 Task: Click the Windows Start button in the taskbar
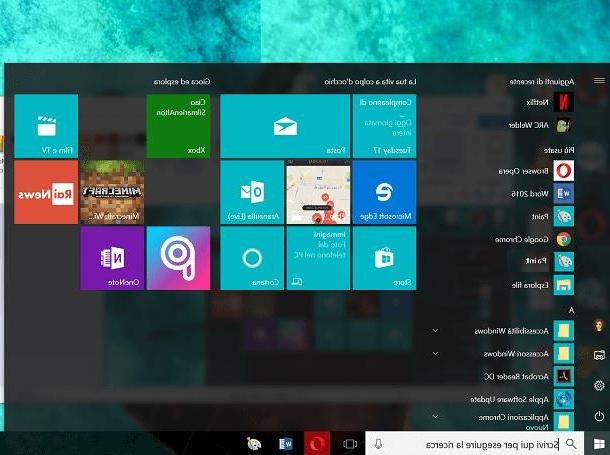point(599,443)
